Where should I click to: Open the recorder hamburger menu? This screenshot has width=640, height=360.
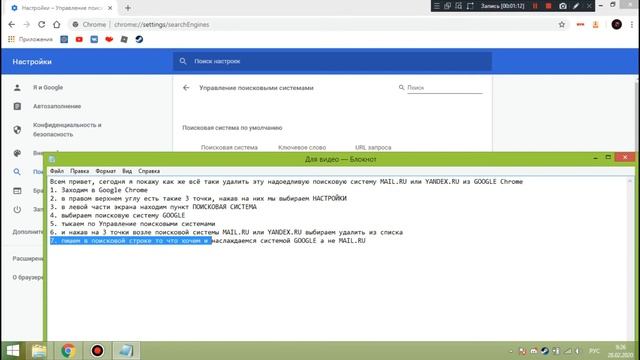tap(436, 6)
